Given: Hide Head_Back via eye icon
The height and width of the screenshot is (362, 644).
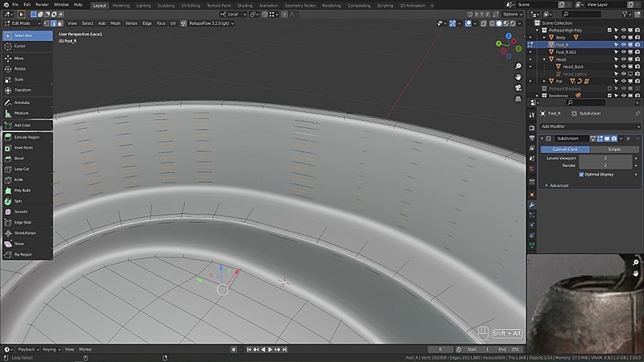Looking at the screenshot, I should [623, 67].
